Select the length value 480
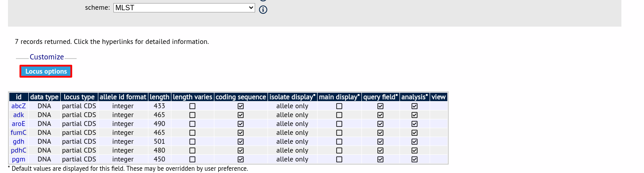 (x=159, y=150)
